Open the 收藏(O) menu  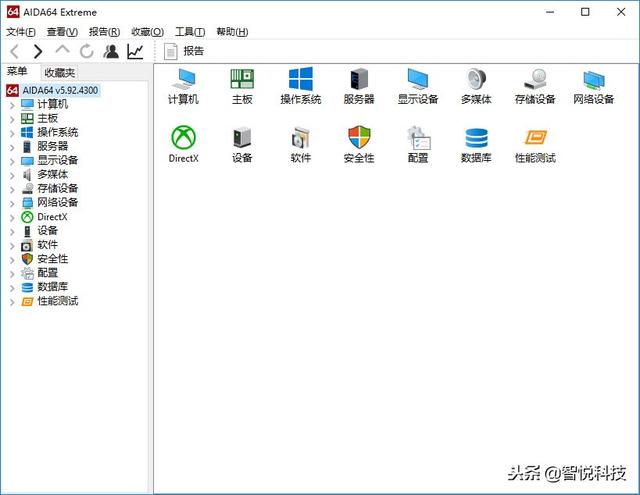click(x=147, y=32)
